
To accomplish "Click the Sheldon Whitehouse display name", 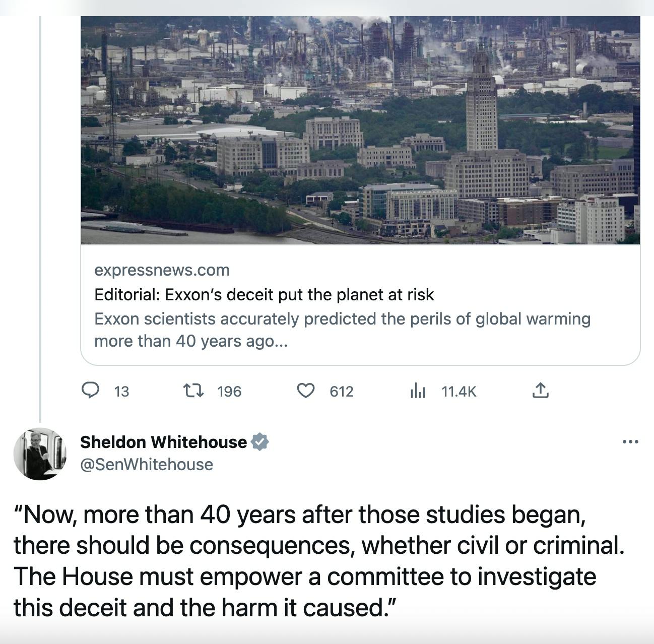I will pyautogui.click(x=163, y=442).
